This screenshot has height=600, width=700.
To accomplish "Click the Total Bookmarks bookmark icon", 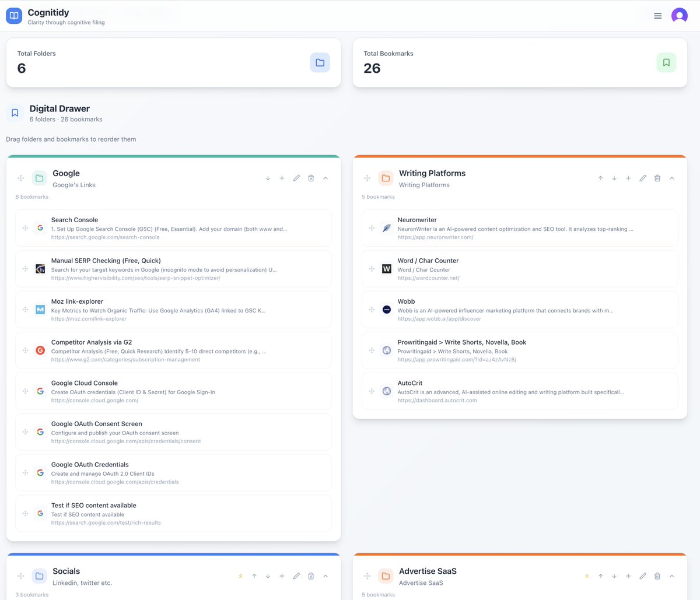I will click(x=666, y=62).
